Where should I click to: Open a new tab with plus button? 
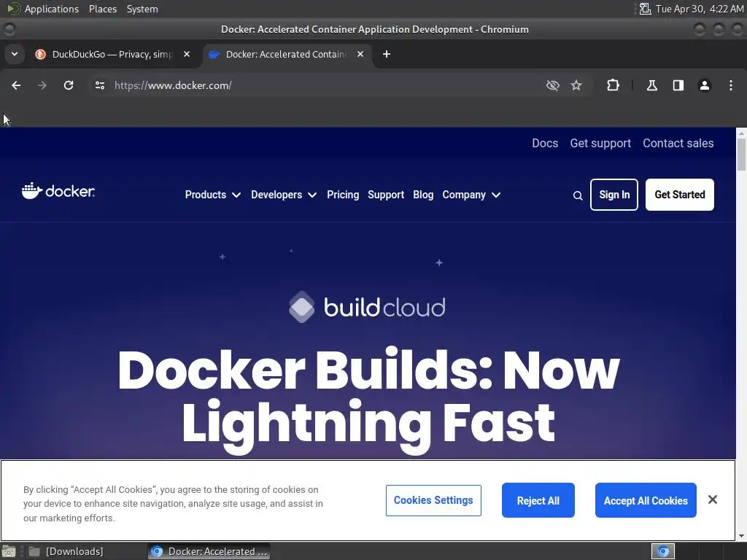(x=387, y=54)
